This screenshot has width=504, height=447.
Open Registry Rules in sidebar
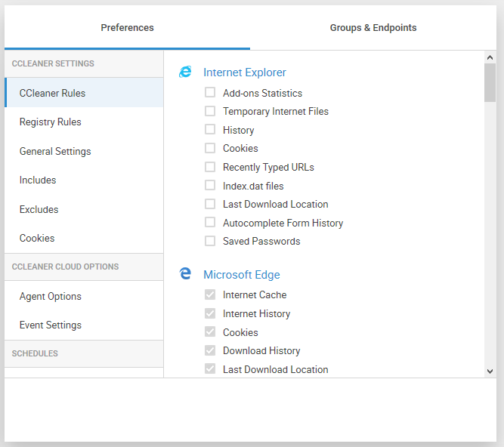51,122
